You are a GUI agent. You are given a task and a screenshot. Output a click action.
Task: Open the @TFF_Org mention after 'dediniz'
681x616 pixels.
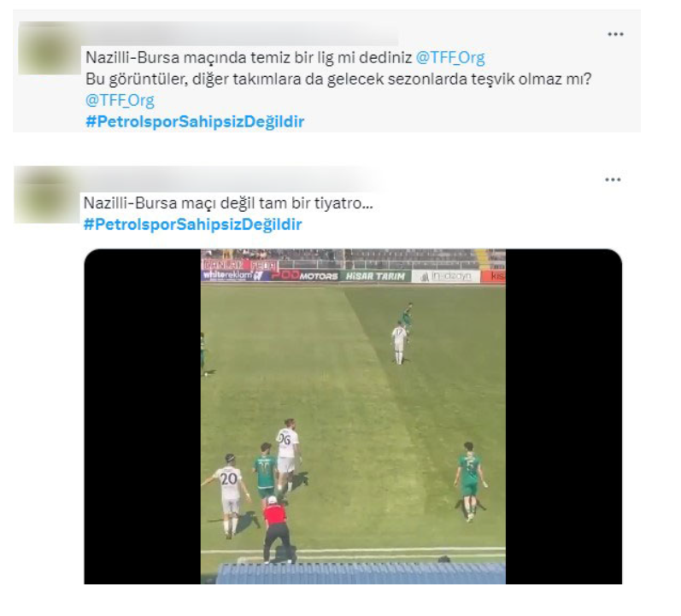pyautogui.click(x=450, y=58)
